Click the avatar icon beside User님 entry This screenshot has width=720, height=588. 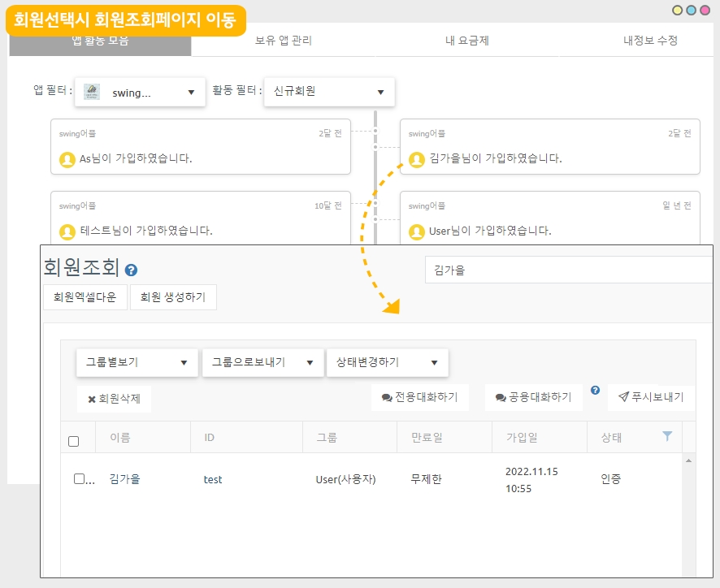[x=417, y=231]
